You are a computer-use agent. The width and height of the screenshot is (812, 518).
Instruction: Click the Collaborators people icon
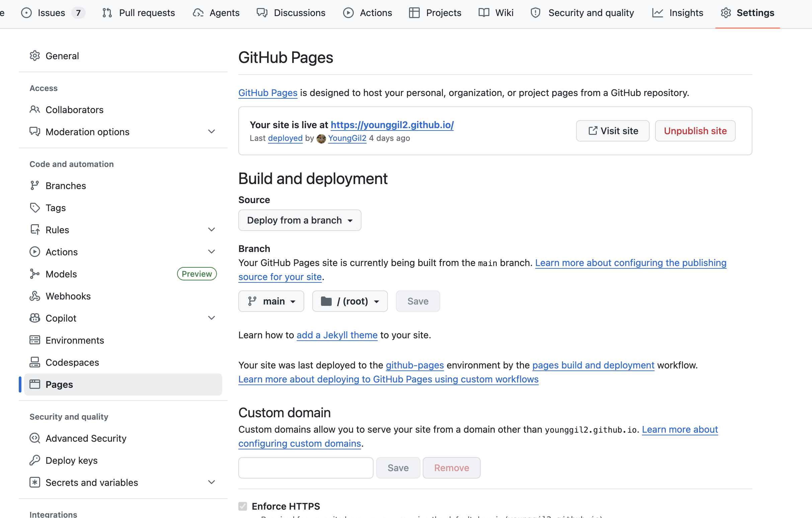[35, 109]
